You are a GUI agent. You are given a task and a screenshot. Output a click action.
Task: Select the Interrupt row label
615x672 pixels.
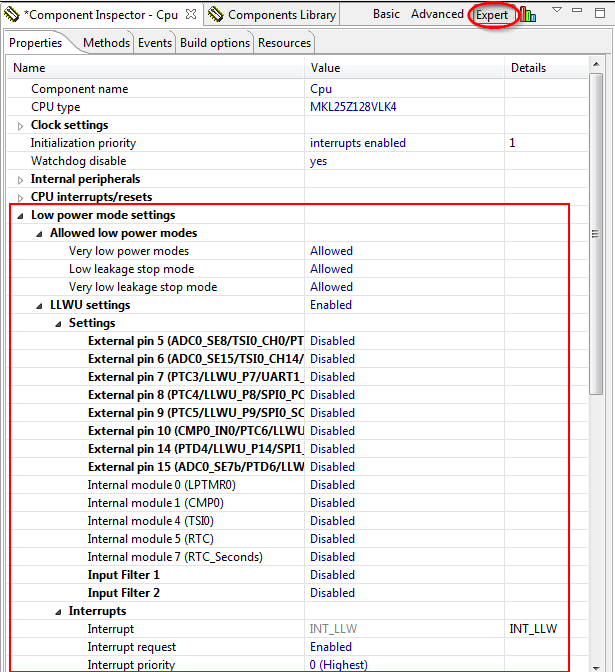click(111, 629)
